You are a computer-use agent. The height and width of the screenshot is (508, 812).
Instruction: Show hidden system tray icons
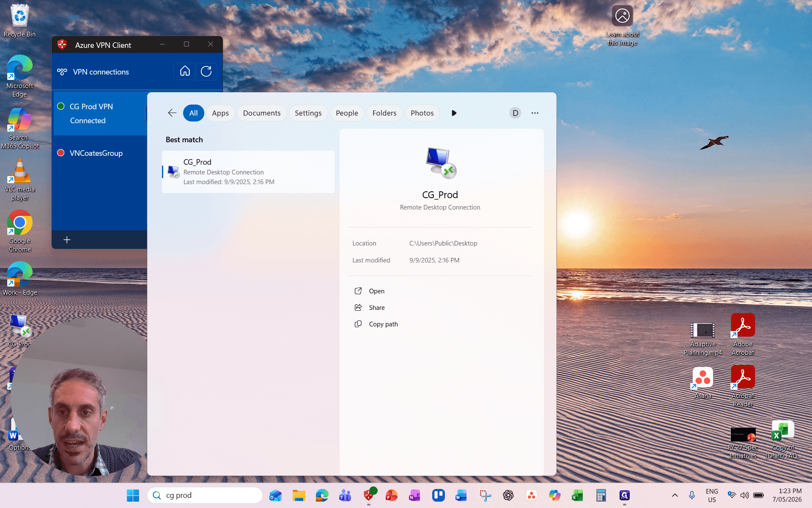click(675, 495)
